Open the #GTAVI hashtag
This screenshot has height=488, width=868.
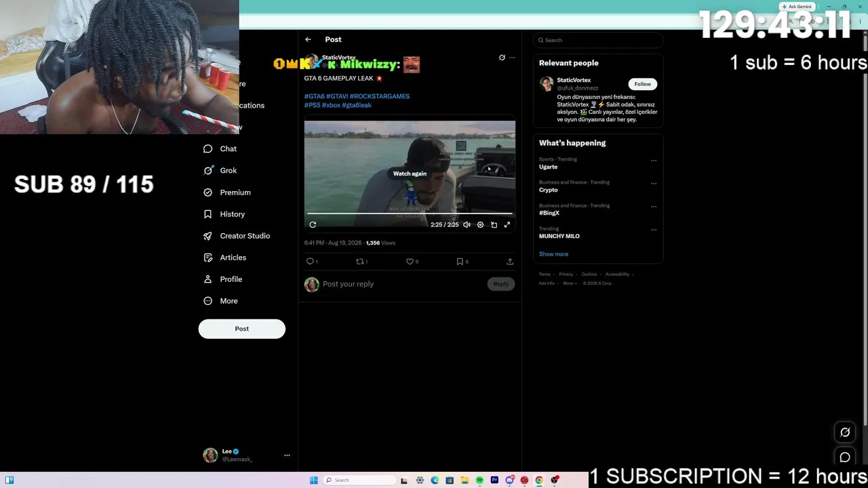337,96
